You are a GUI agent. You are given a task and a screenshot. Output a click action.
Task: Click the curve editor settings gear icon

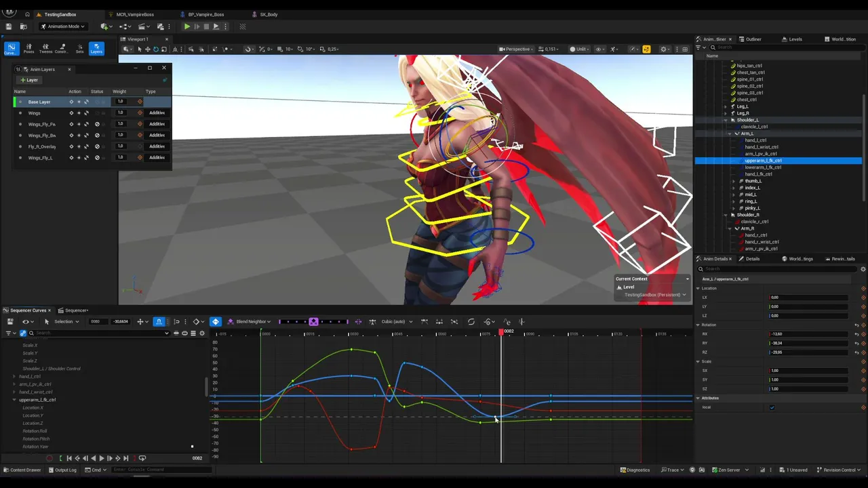pyautogui.click(x=202, y=333)
